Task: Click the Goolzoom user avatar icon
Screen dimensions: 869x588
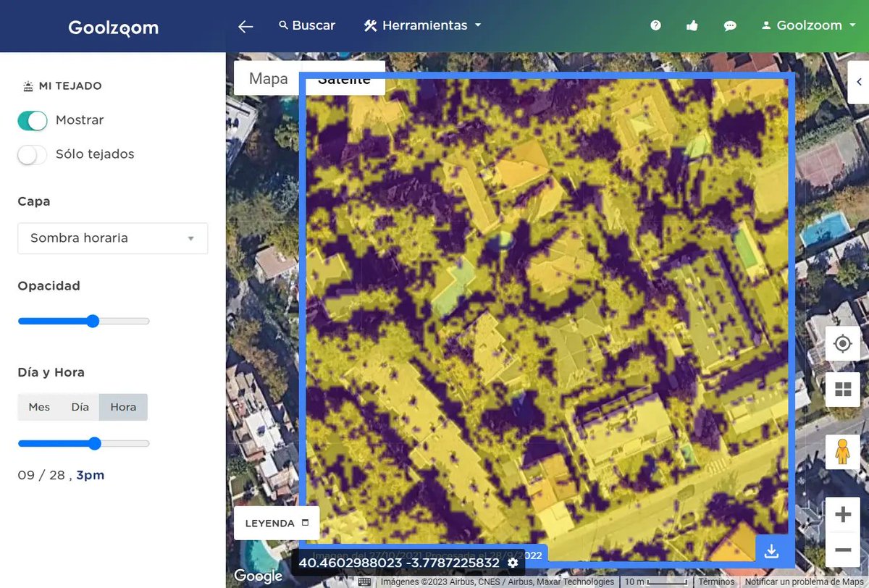Action: [766, 25]
